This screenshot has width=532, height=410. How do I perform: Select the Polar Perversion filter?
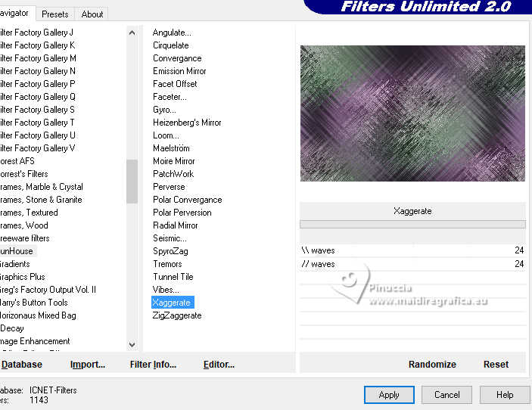tap(182, 213)
